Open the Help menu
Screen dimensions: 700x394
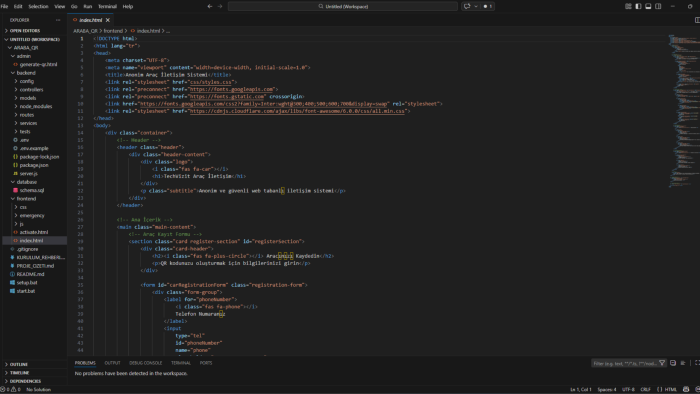click(128, 6)
